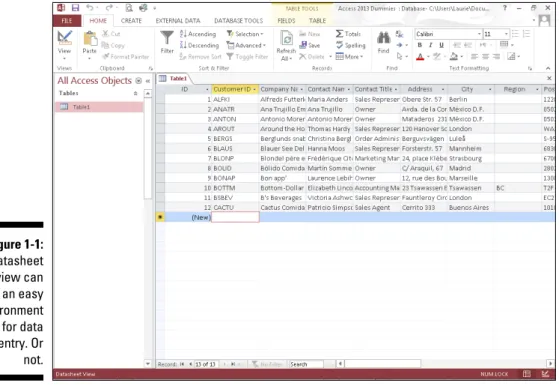Viewport: 559px width, 386px height.
Task: Collapse the Tables group in navigation pane
Action: point(135,93)
